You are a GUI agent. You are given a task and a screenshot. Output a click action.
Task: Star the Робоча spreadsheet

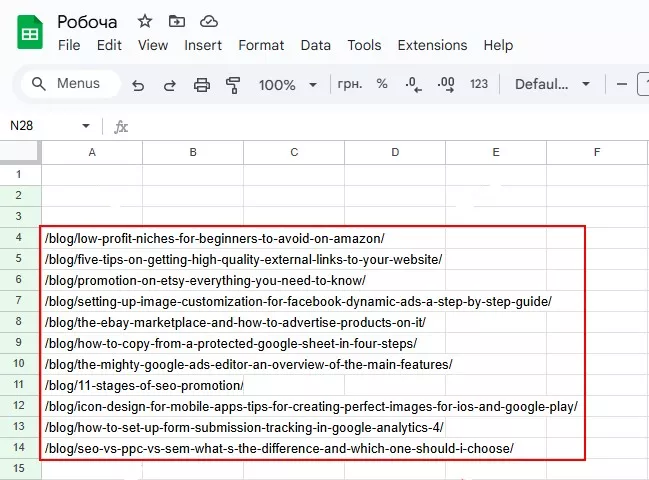pyautogui.click(x=145, y=21)
